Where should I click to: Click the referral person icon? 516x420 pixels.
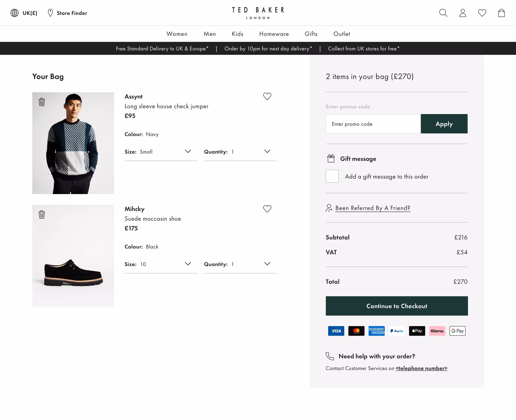tap(329, 208)
